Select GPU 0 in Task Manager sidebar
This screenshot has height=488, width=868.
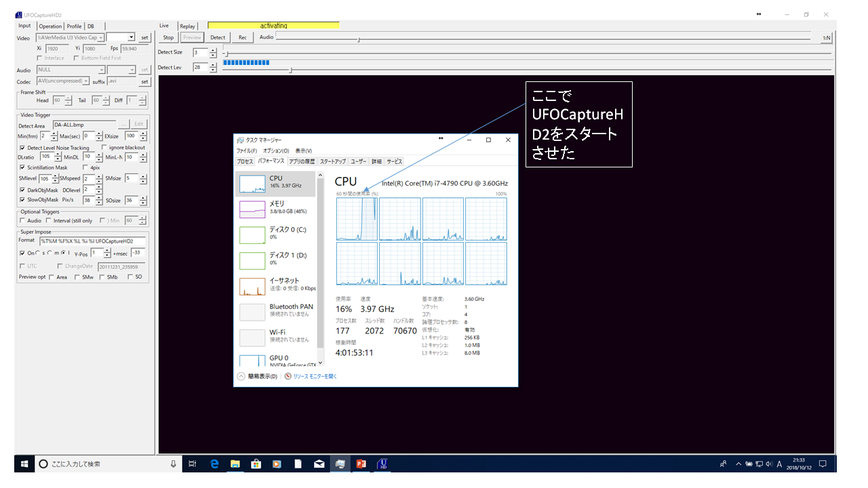(x=275, y=360)
